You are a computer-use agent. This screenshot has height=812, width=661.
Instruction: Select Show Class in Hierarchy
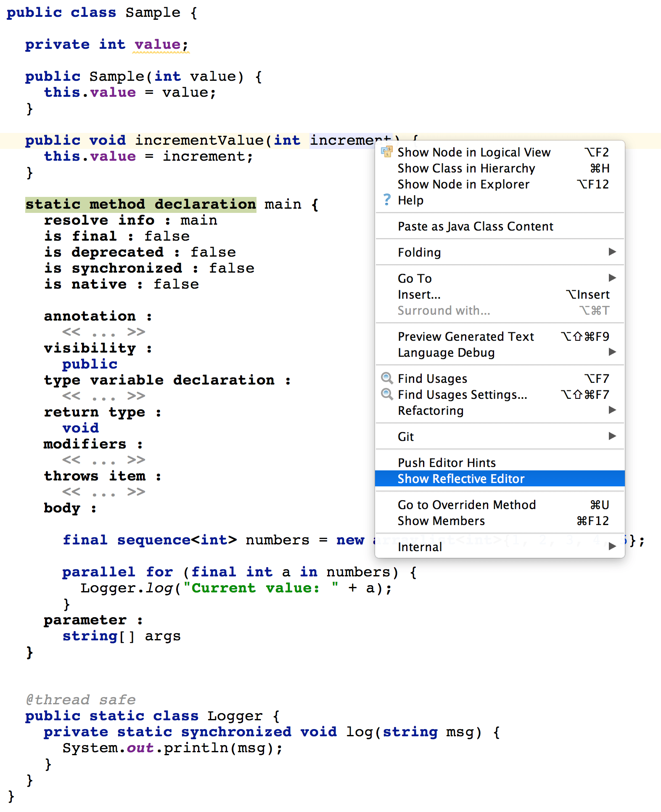pos(466,168)
